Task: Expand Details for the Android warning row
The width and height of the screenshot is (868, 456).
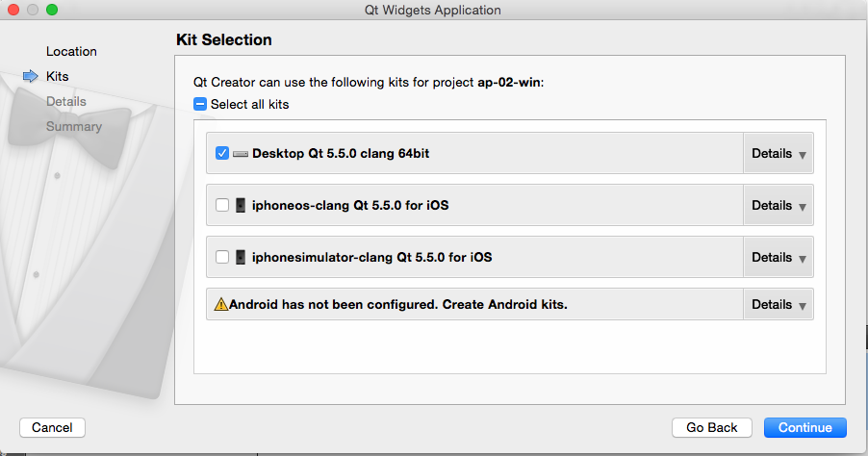Action: point(779,304)
